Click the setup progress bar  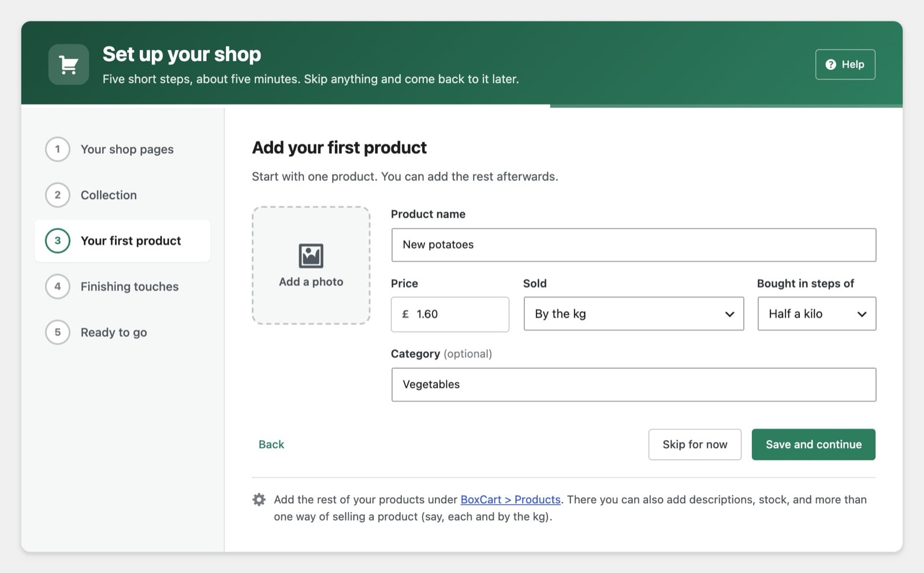coord(462,106)
